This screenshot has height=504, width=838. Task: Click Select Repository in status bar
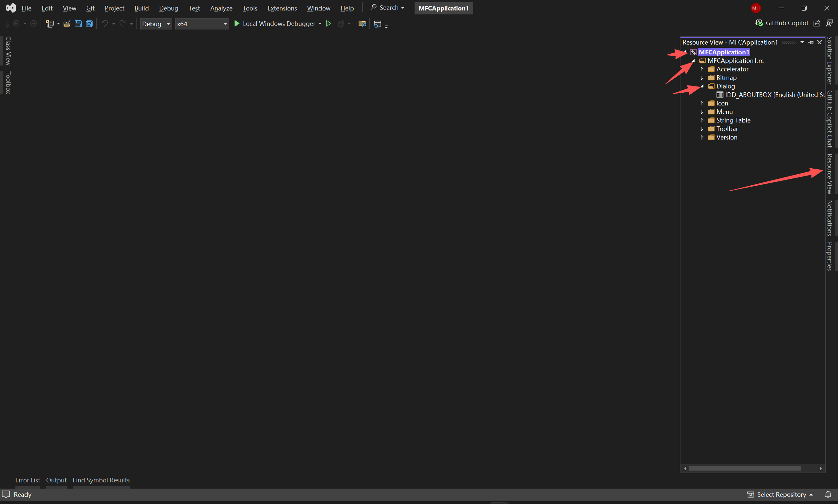coord(780,495)
